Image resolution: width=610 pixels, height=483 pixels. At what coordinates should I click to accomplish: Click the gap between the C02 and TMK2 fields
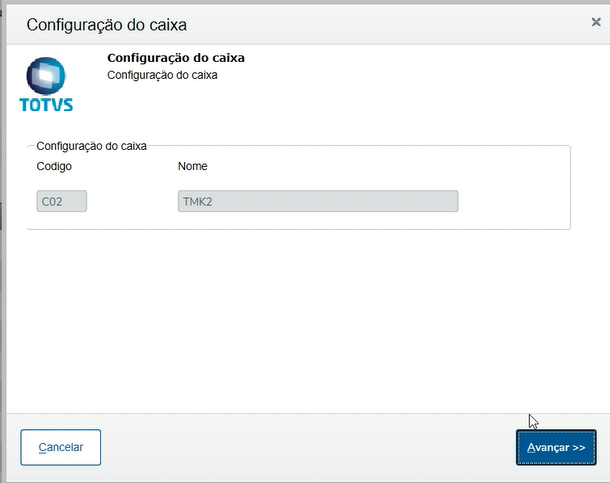coord(132,202)
